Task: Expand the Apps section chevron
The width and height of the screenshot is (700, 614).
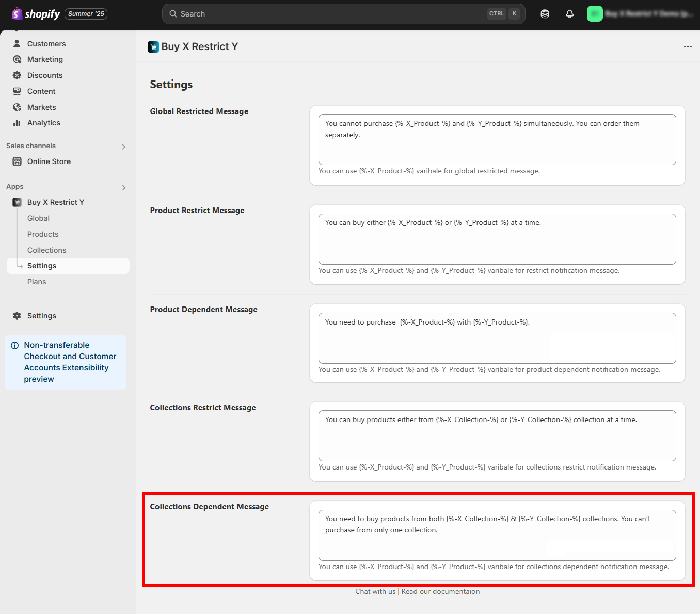Action: pos(123,187)
